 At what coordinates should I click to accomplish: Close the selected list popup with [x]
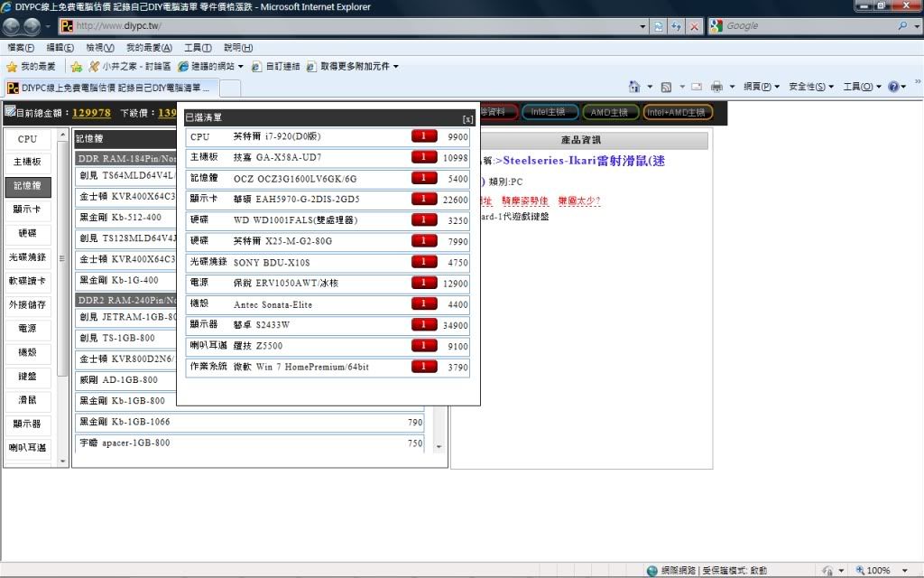[468, 118]
